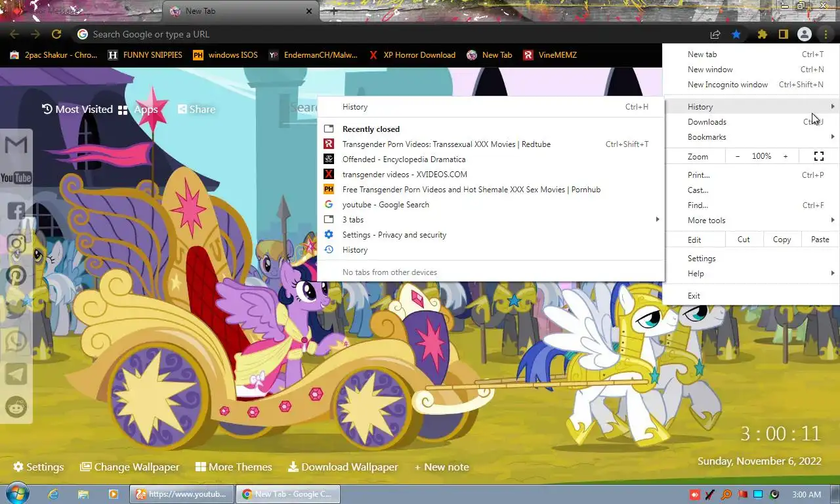Click More Themes at the bottom
The image size is (840, 504).
click(234, 467)
